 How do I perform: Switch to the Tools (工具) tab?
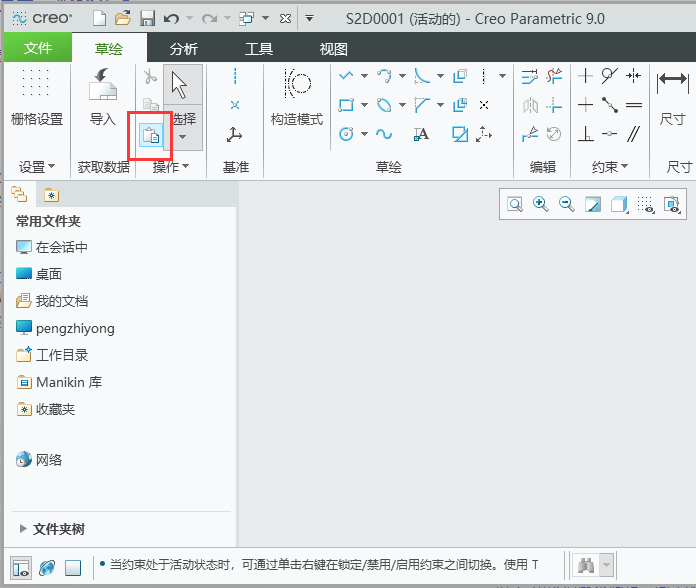click(x=259, y=48)
